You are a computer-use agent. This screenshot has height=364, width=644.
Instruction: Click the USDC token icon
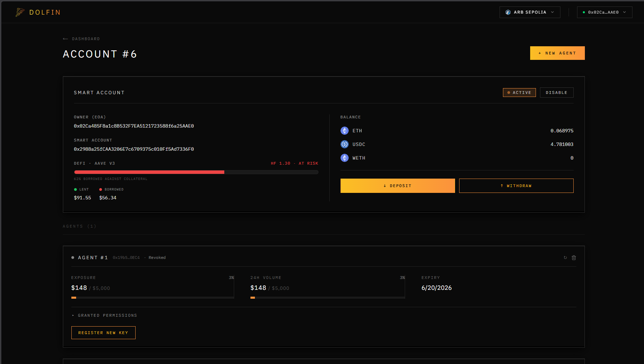pyautogui.click(x=345, y=144)
